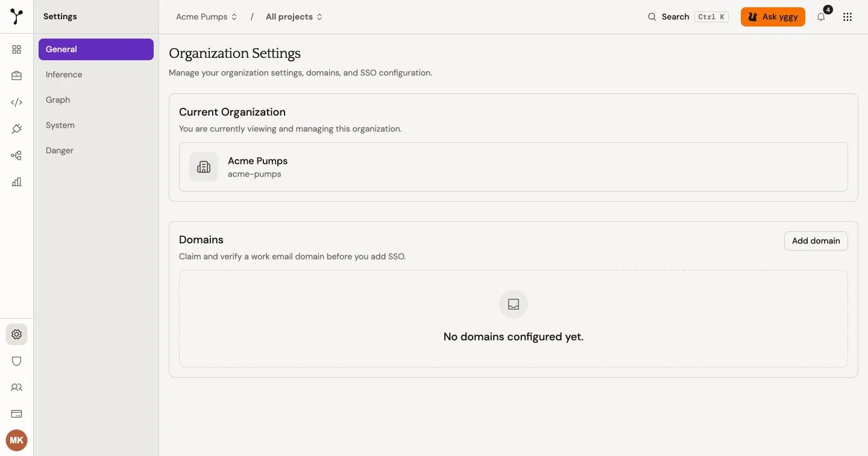Click the Add domain button
This screenshot has height=456, width=868.
point(816,241)
